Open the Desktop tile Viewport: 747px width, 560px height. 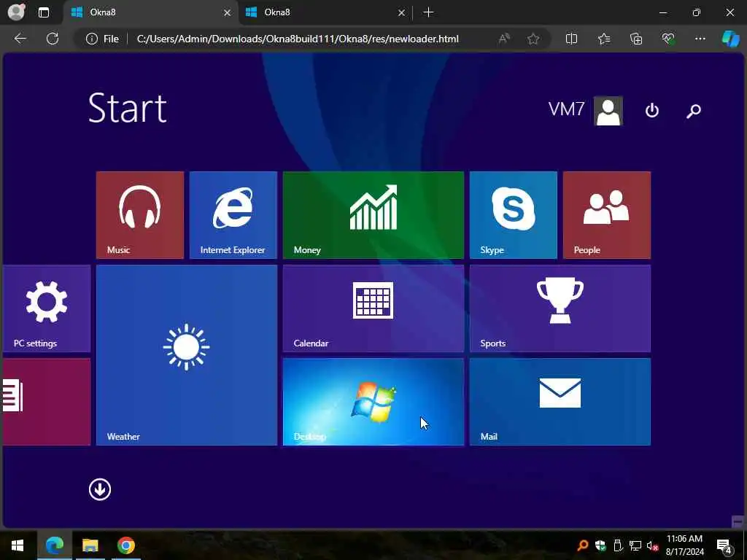coord(373,402)
